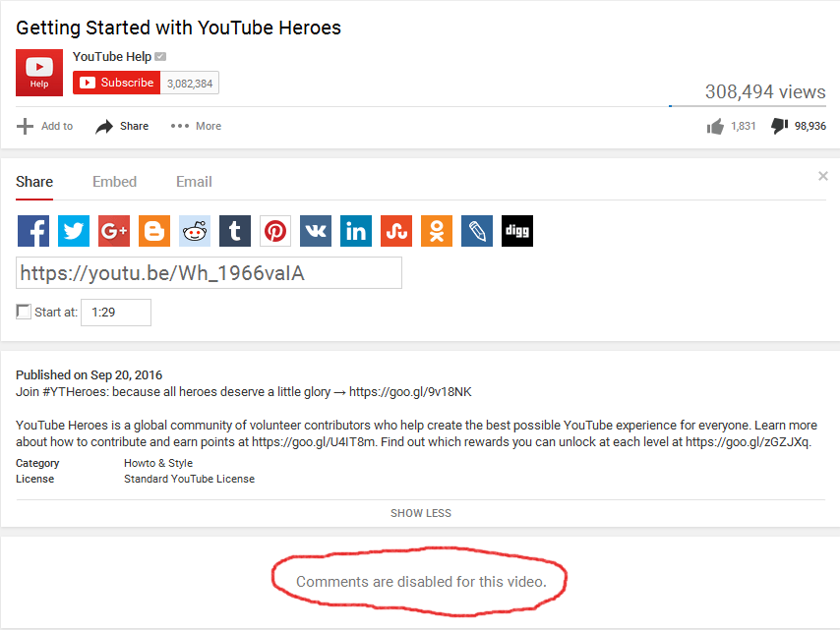Click the 308,494 views count
840x630 pixels.
(x=765, y=91)
